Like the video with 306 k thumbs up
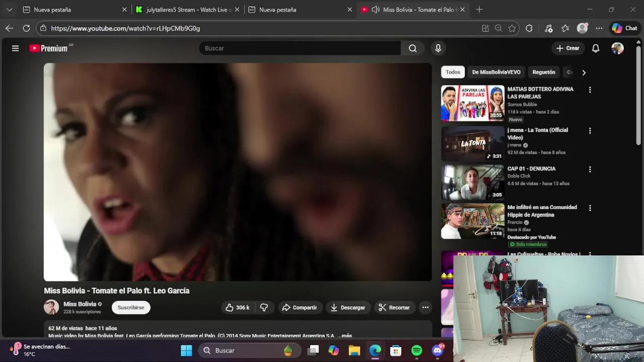644x362 pixels. [237, 308]
